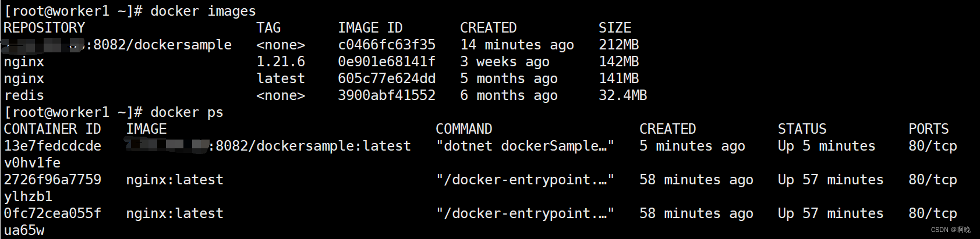Click the container ID 0fc72cea055f

(52, 213)
